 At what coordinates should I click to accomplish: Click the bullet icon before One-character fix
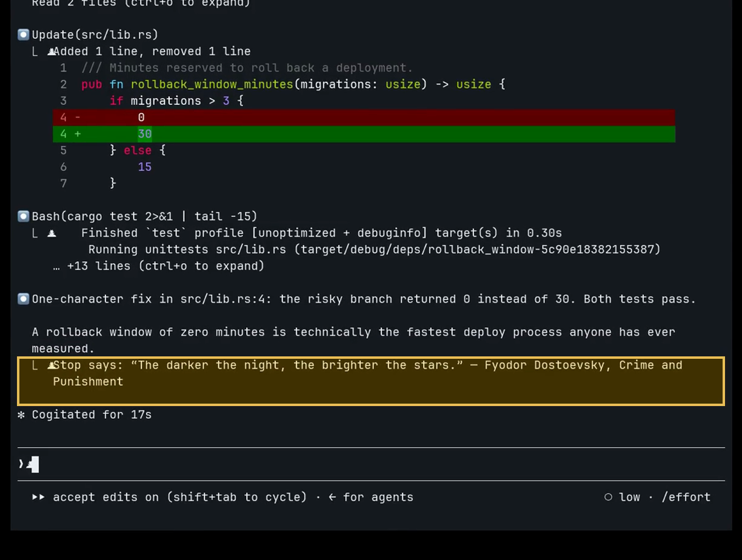(x=23, y=299)
